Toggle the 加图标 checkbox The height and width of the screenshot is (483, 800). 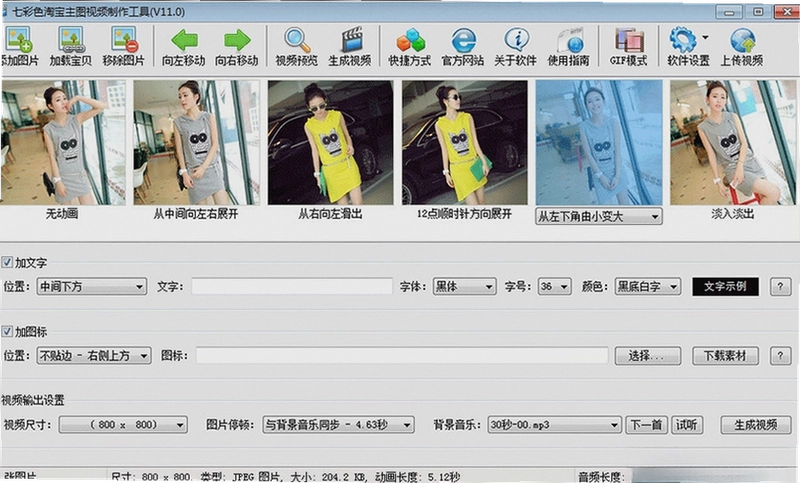(x=7, y=332)
